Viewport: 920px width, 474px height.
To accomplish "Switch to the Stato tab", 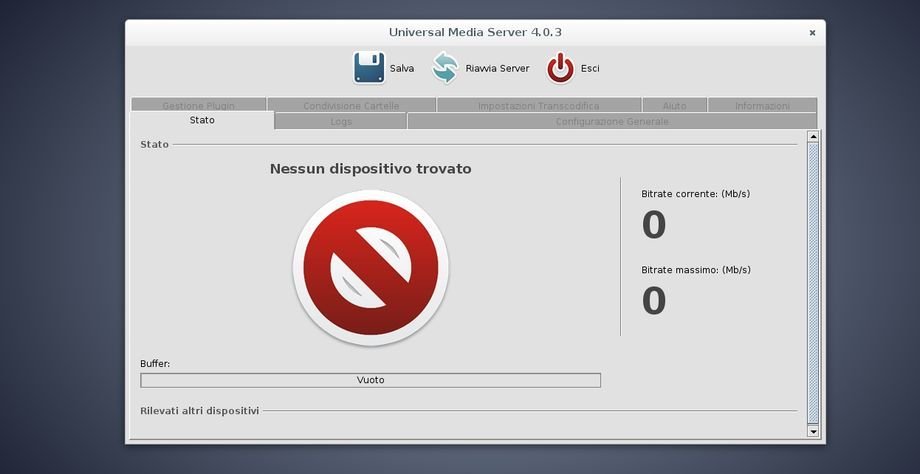I will click(x=202, y=120).
